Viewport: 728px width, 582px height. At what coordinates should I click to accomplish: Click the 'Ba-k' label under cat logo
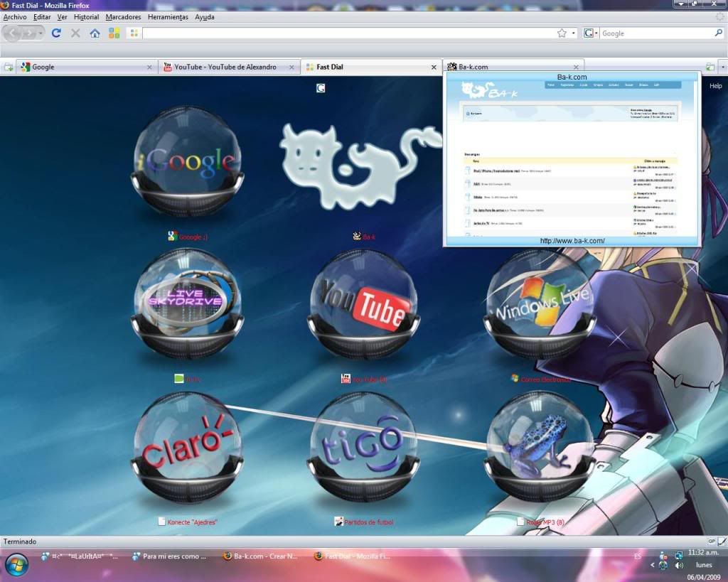tap(369, 237)
